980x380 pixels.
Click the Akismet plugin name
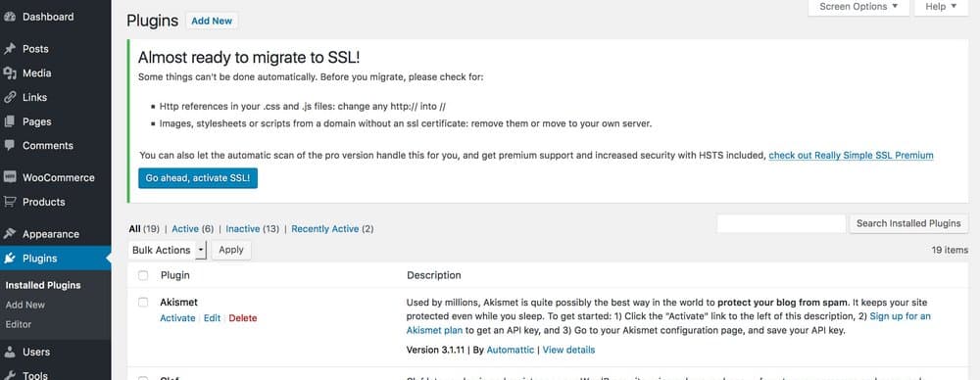tap(178, 302)
